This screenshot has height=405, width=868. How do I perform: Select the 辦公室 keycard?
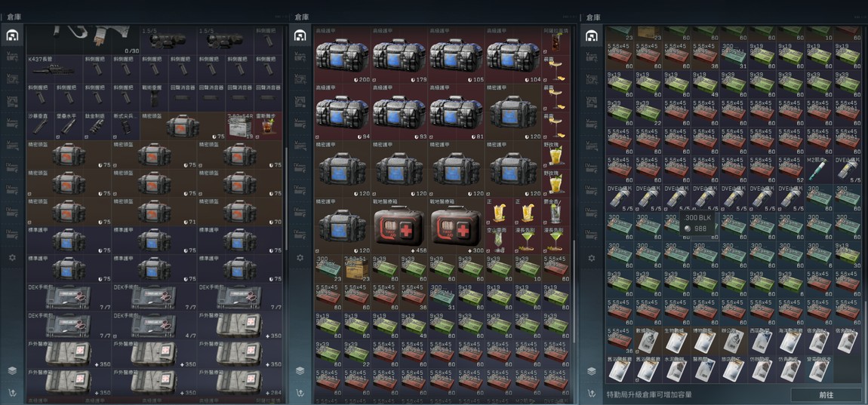734,341
